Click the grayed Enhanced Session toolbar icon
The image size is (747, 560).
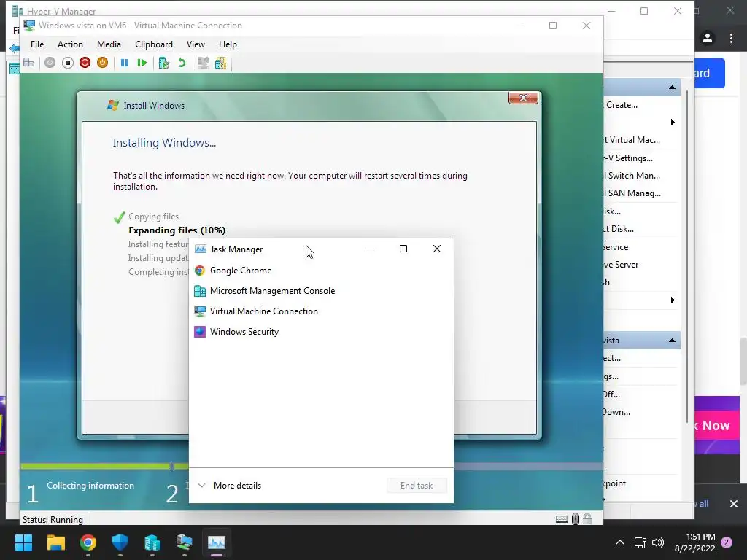tap(204, 63)
